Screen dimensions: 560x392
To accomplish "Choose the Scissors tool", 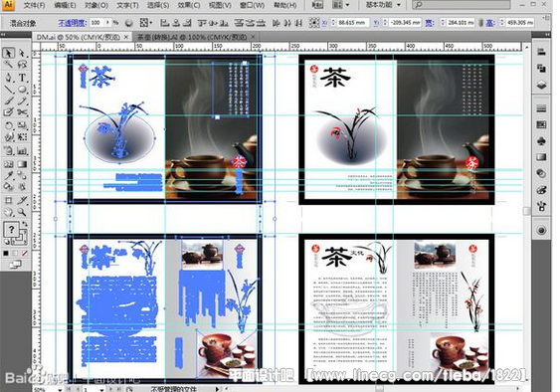I will [22, 112].
